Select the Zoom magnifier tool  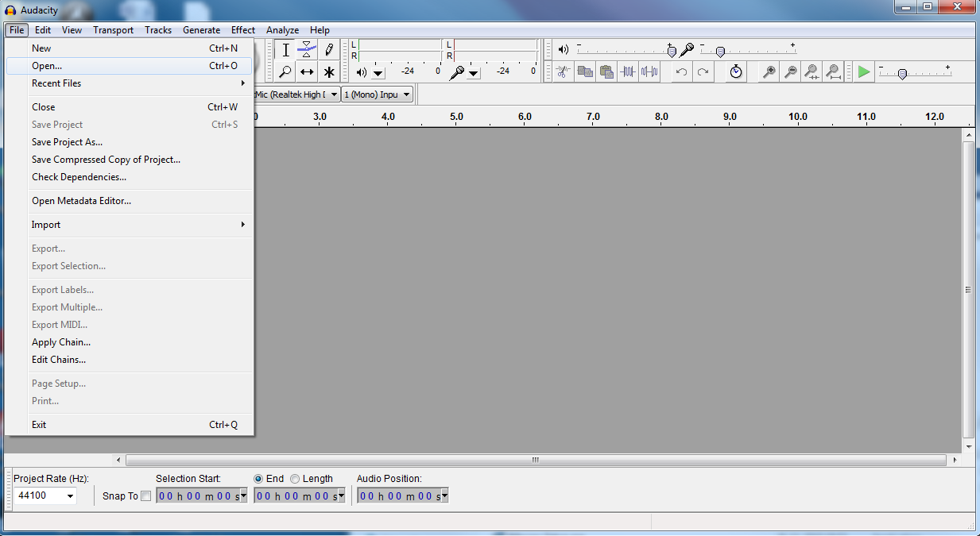click(x=285, y=71)
